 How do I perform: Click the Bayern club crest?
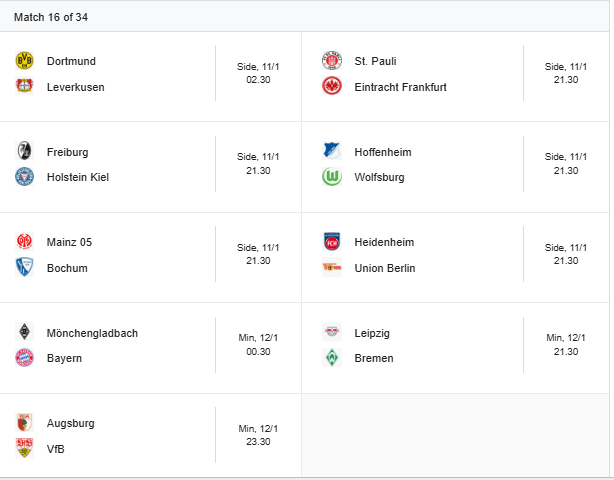pyautogui.click(x=24, y=357)
